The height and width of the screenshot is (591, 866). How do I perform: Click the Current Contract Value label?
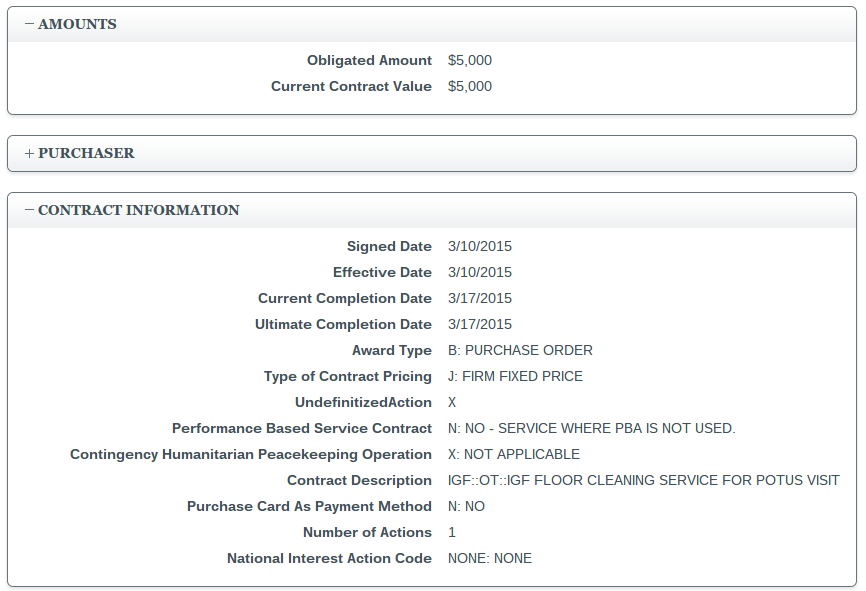pyautogui.click(x=351, y=86)
